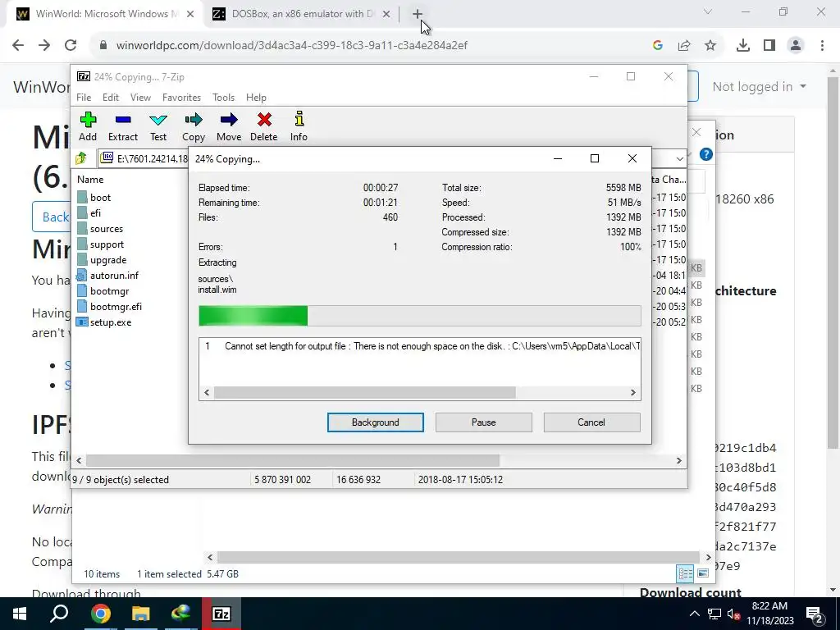The image size is (840, 630).
Task: Open the Chrome three-dot menu
Action: [x=822, y=46]
